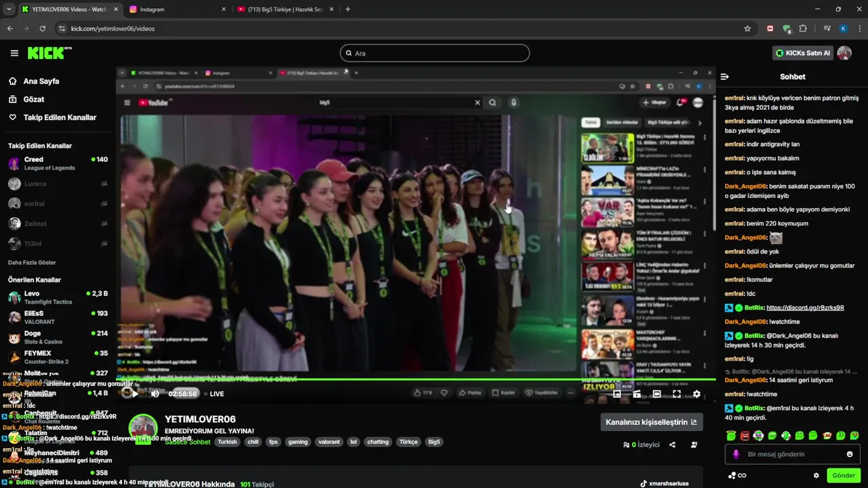Click Kanalınızı kişiselleştirin button
Image resolution: width=868 pixels, height=488 pixels.
[x=651, y=422]
